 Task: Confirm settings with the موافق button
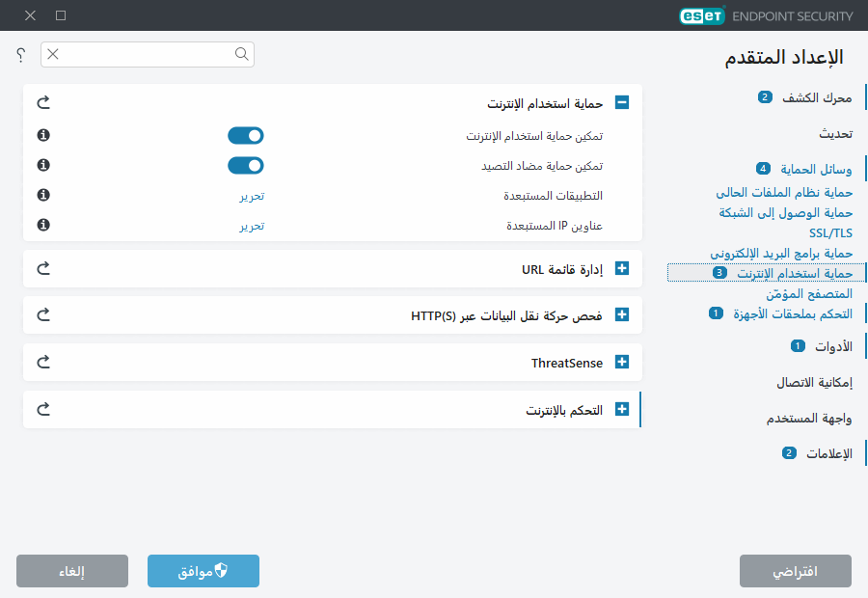tap(203, 571)
